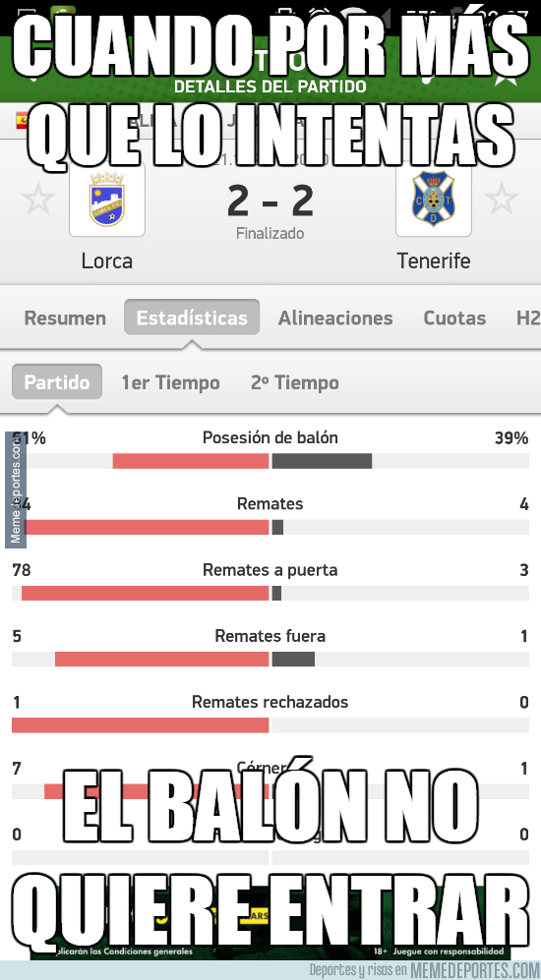Click the Tenerife team name
The height and width of the screenshot is (980, 541).
pos(434,260)
